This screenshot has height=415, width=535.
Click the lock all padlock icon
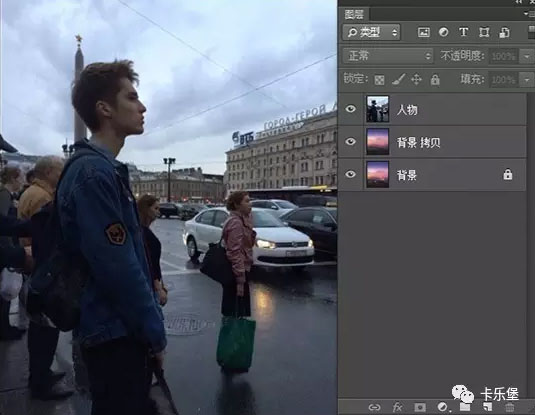click(x=435, y=80)
